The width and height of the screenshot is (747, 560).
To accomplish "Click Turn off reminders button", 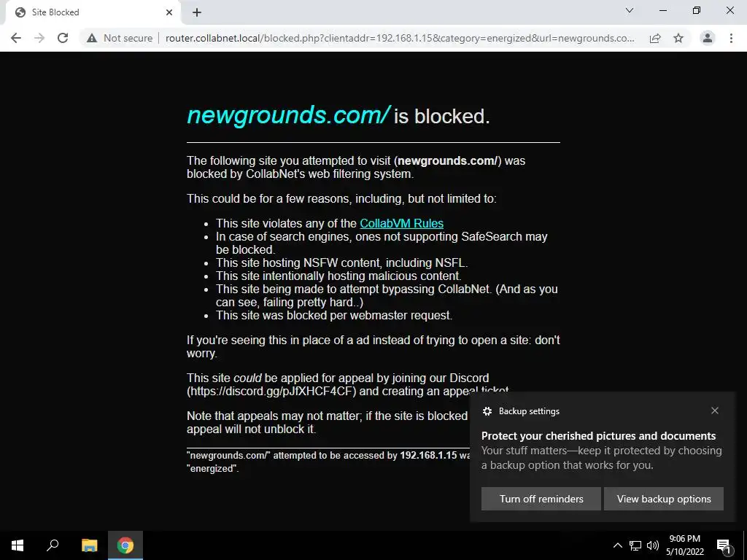I will click(541, 499).
